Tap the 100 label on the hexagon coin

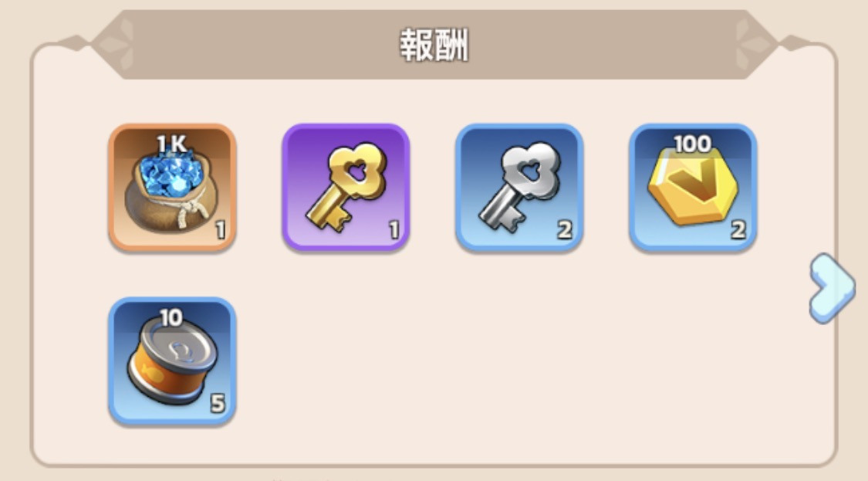coord(693,144)
